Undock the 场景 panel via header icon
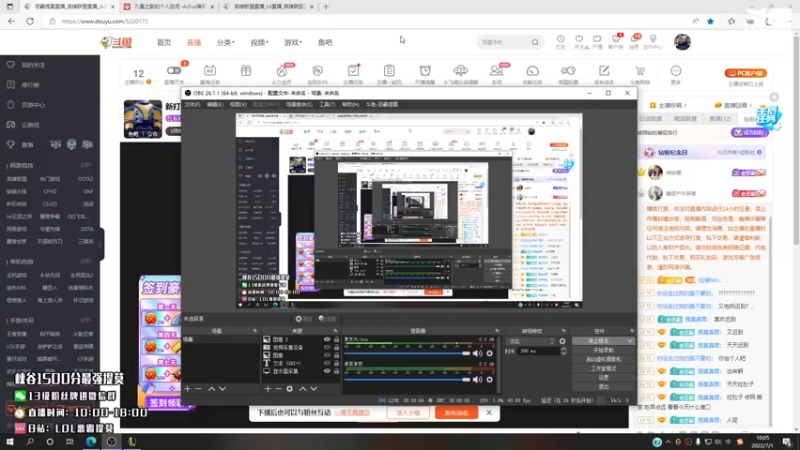Image resolution: width=800 pixels, height=450 pixels. pyautogui.click(x=255, y=331)
